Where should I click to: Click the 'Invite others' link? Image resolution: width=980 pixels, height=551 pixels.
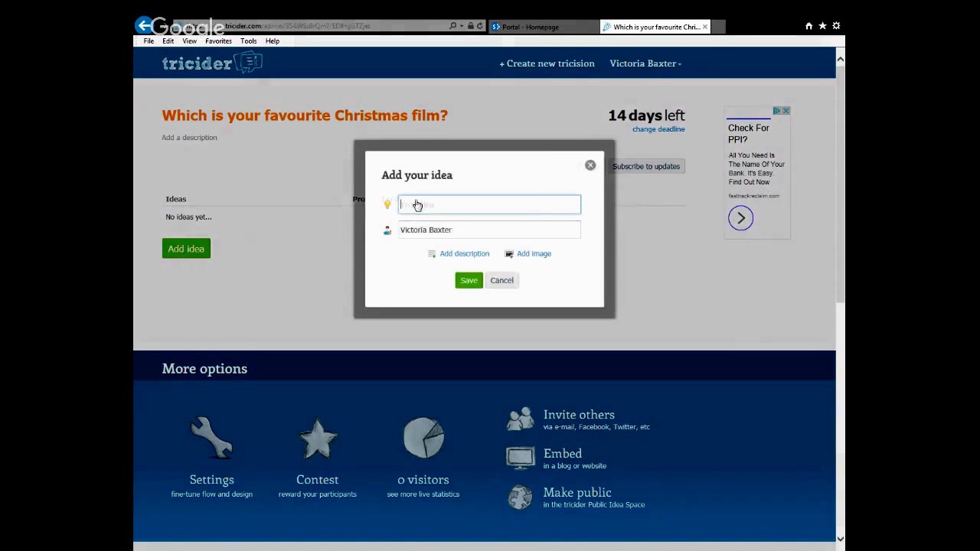tap(579, 415)
